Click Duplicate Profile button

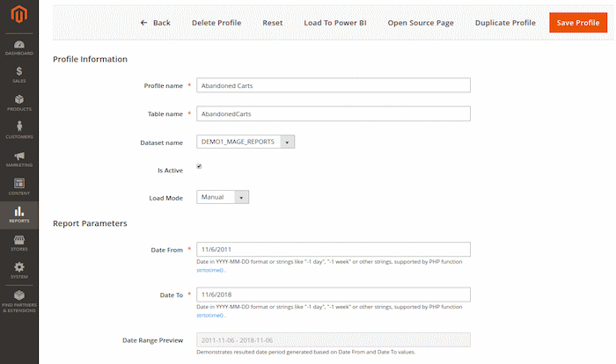pyautogui.click(x=505, y=23)
